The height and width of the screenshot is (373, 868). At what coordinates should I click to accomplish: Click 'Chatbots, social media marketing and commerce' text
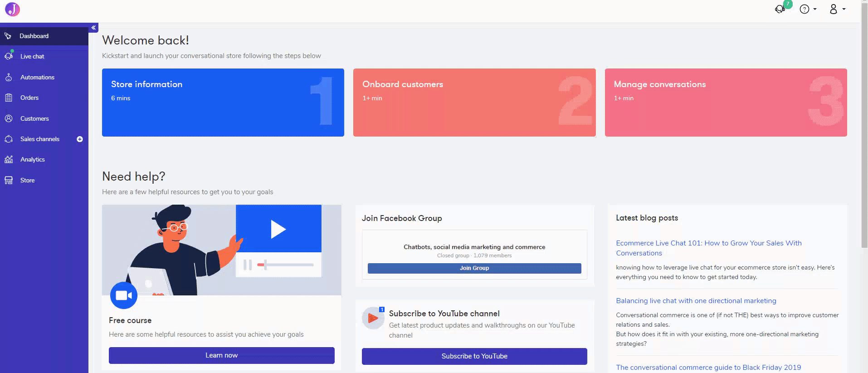474,247
